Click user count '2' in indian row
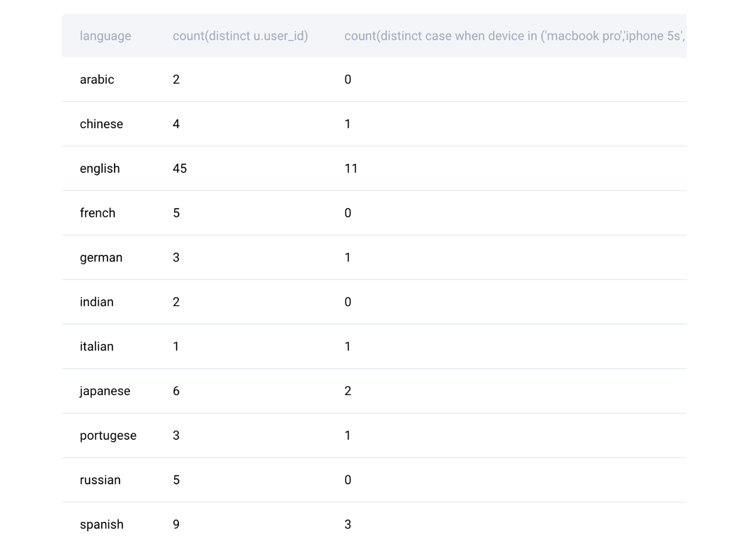The image size is (756, 558). (x=176, y=302)
